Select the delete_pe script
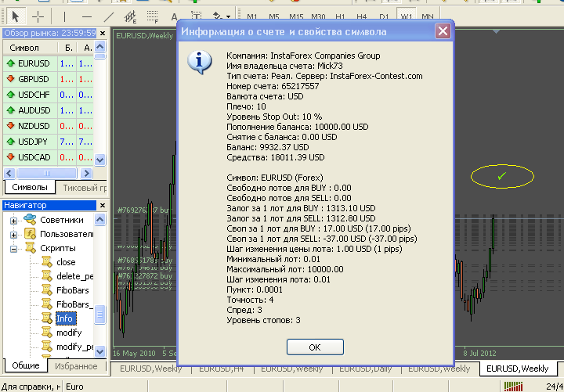The image size is (564, 392). tap(75, 276)
